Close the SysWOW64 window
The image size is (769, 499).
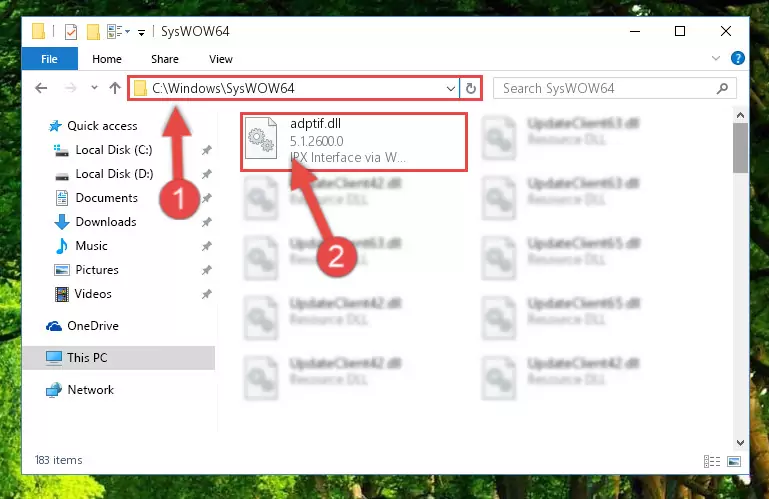click(x=726, y=31)
